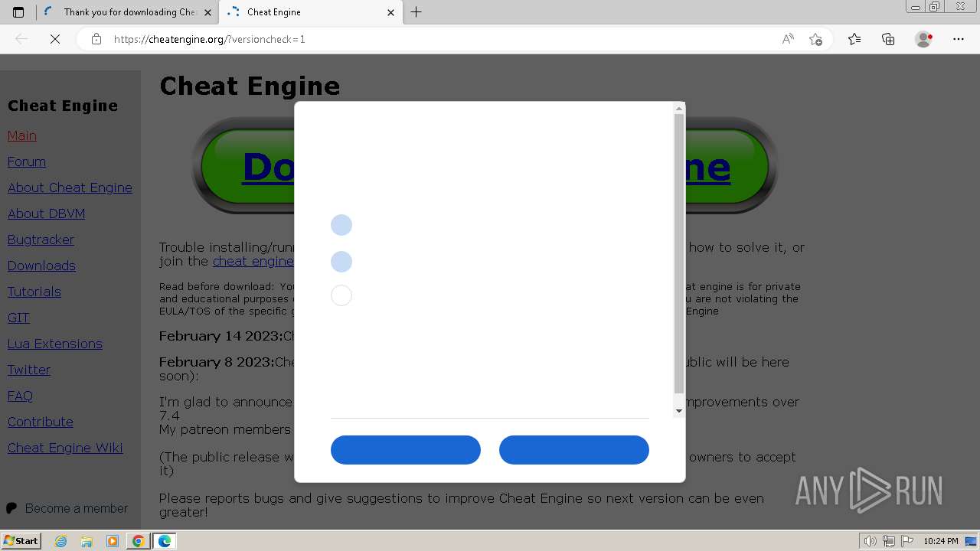The height and width of the screenshot is (551, 980).
Task: Select the Cheat Engine tab
Action: click(312, 12)
